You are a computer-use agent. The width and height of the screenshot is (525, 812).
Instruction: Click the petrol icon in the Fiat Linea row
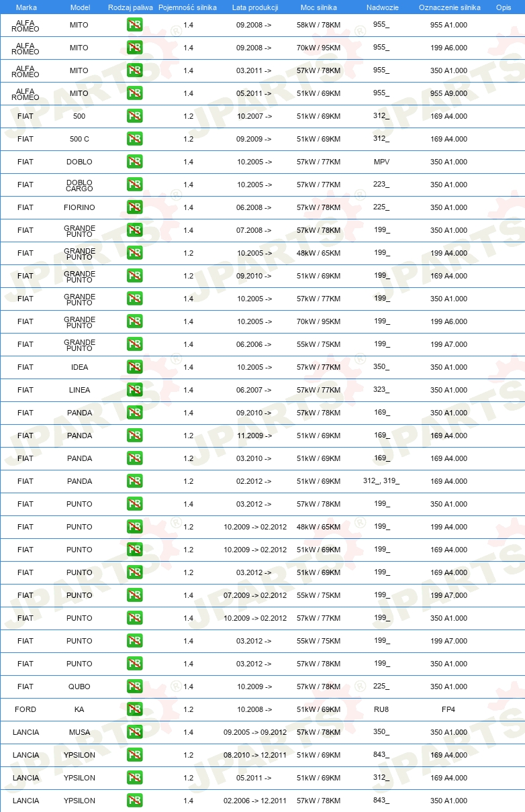click(134, 390)
